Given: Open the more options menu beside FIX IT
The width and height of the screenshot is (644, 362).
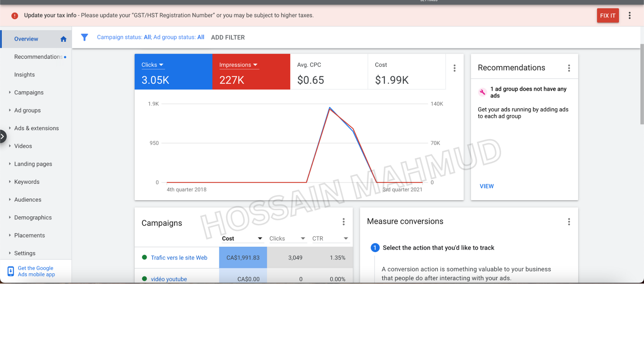Looking at the screenshot, I should [x=630, y=15].
